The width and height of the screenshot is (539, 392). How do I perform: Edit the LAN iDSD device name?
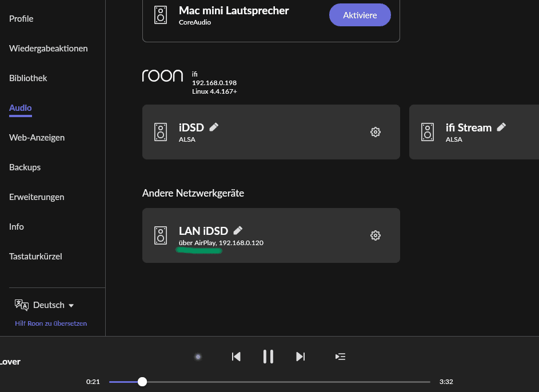click(x=238, y=230)
